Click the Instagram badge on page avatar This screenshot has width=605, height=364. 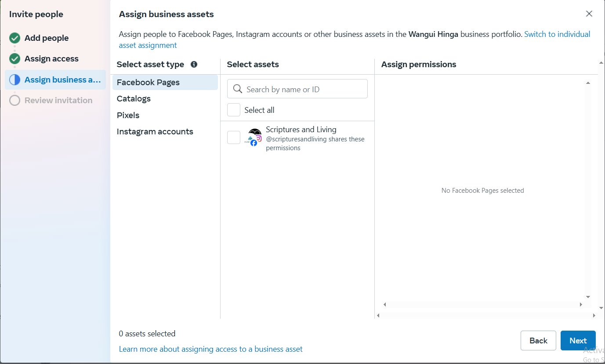click(259, 138)
